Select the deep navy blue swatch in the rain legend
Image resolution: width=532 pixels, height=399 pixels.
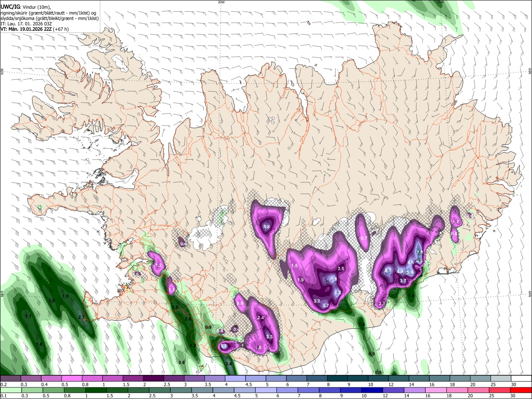372,390
